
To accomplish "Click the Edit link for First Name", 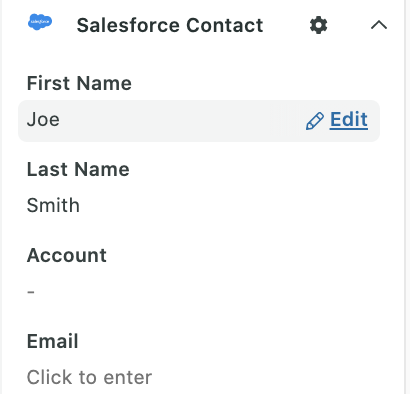I will (349, 120).
